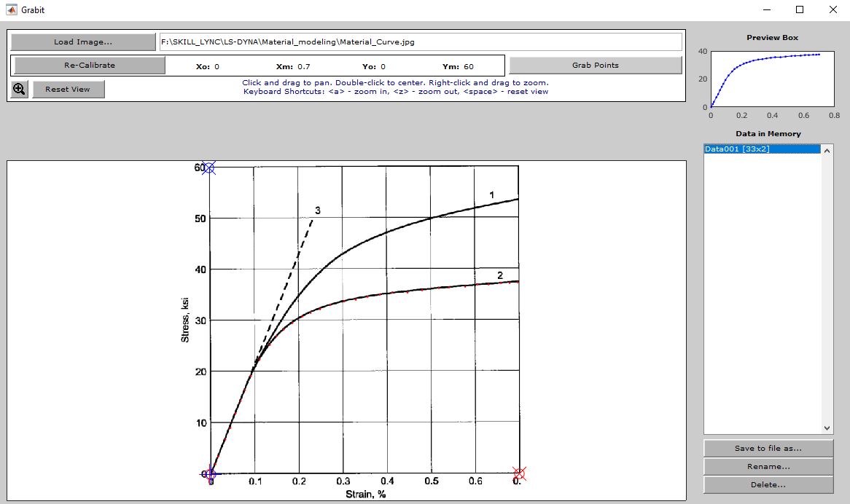
Task: Click the red X calibration marker on x-axis
Action: point(519,473)
